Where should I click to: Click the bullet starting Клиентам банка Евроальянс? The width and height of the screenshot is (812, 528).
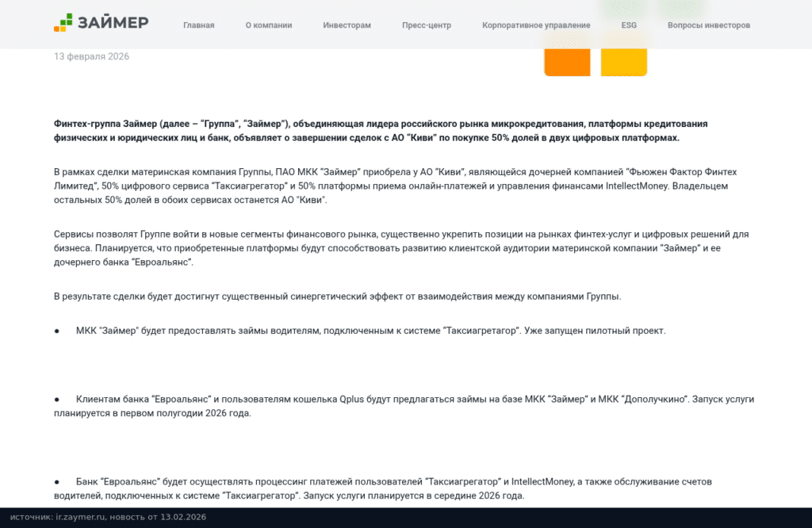tap(404, 406)
